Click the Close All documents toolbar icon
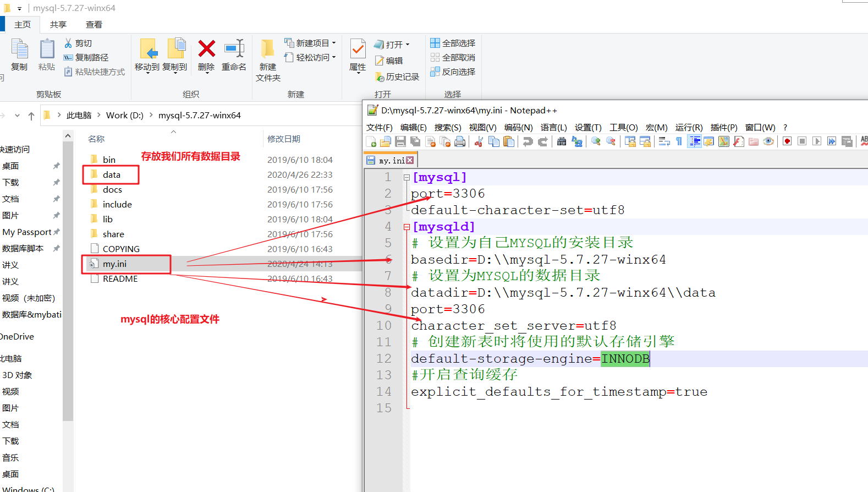The image size is (868, 492). click(x=445, y=142)
